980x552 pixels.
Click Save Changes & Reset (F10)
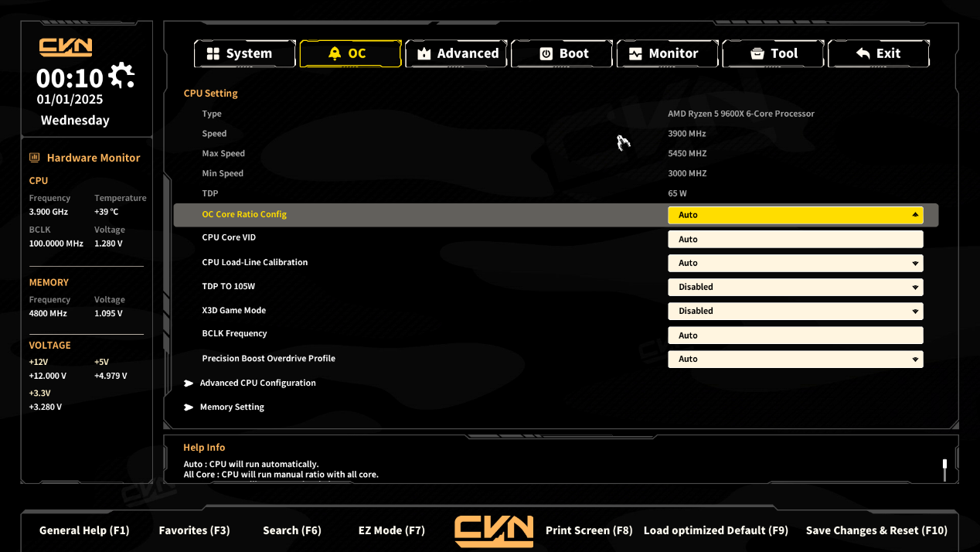click(876, 530)
